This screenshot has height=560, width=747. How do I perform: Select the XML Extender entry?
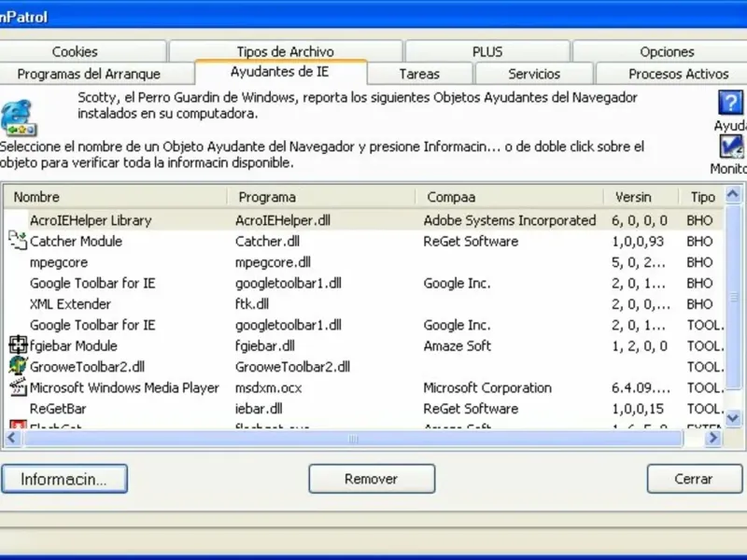coord(70,304)
